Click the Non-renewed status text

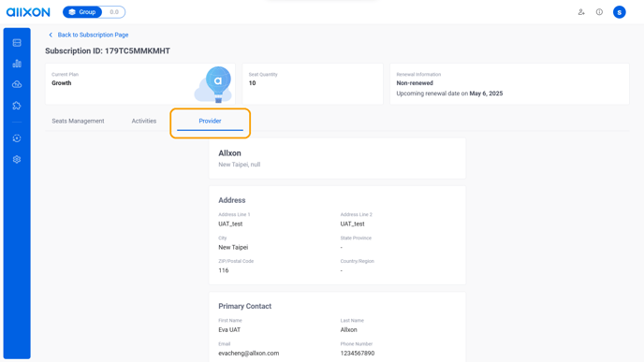[415, 83]
